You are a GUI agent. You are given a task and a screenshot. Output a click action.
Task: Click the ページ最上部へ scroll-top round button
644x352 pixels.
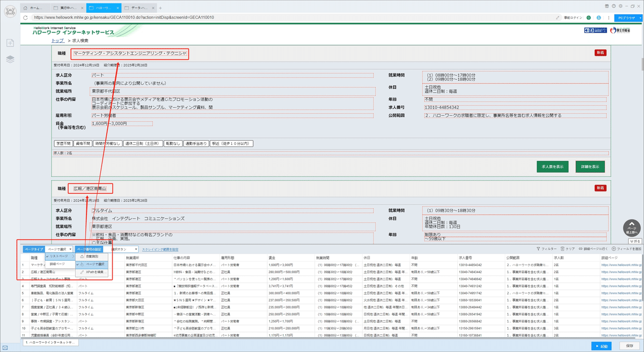click(x=632, y=229)
